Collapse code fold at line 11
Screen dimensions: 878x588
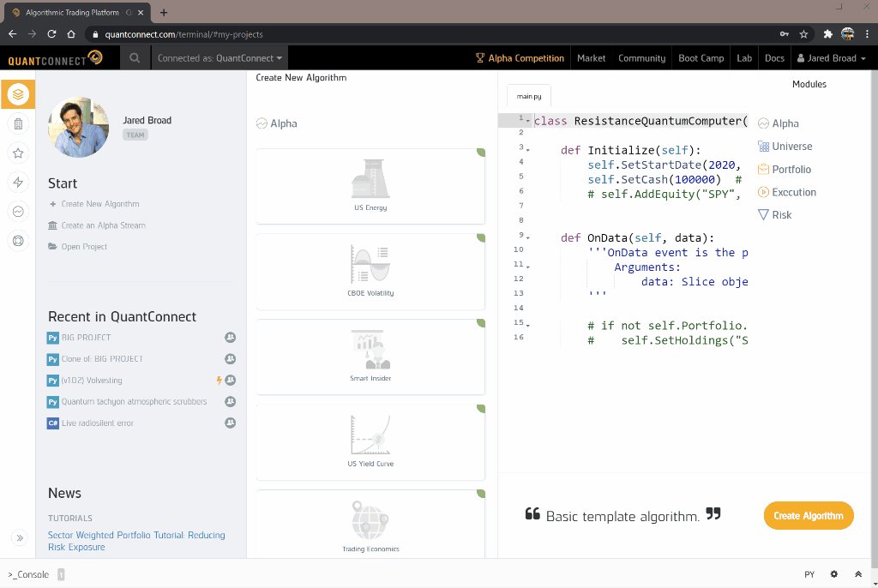click(x=528, y=267)
